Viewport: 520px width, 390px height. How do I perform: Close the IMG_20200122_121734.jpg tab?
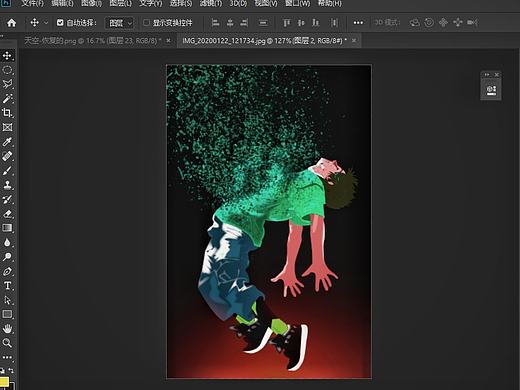[354, 41]
